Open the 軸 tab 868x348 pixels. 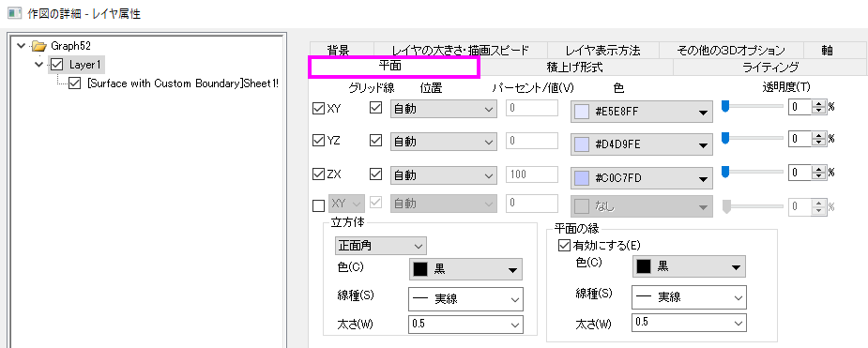pyautogui.click(x=827, y=51)
